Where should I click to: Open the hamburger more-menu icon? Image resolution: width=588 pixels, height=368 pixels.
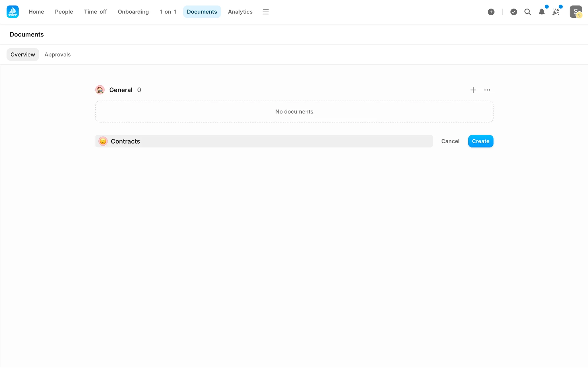tap(266, 12)
